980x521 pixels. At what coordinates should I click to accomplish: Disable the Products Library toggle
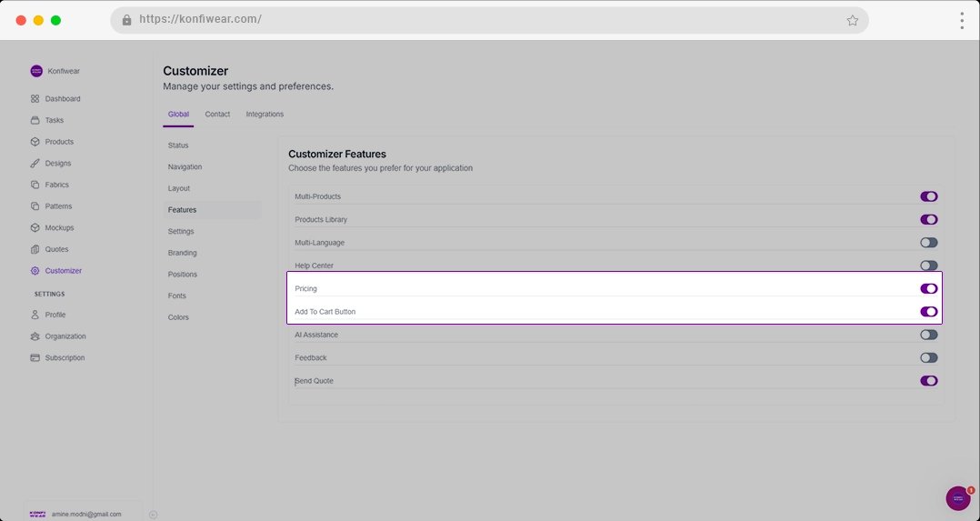click(x=929, y=219)
